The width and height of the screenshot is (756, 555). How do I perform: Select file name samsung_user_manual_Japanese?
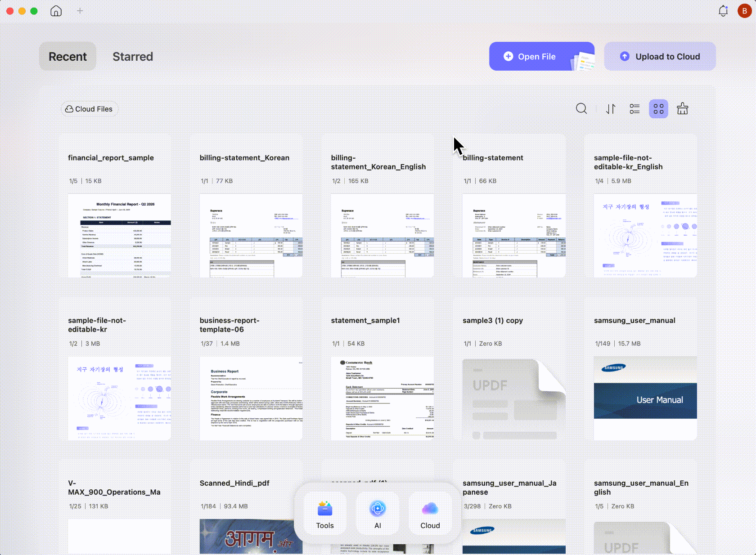[x=509, y=488]
